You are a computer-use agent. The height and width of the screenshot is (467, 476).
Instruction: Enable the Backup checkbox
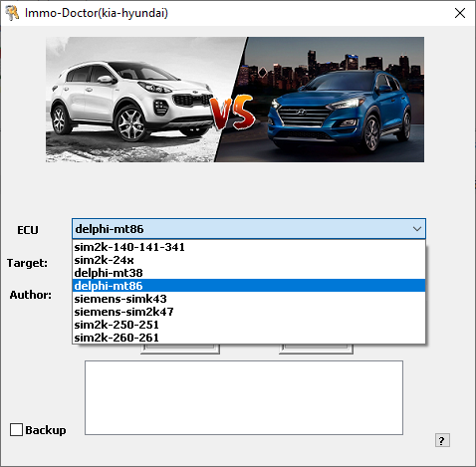[x=16, y=429]
